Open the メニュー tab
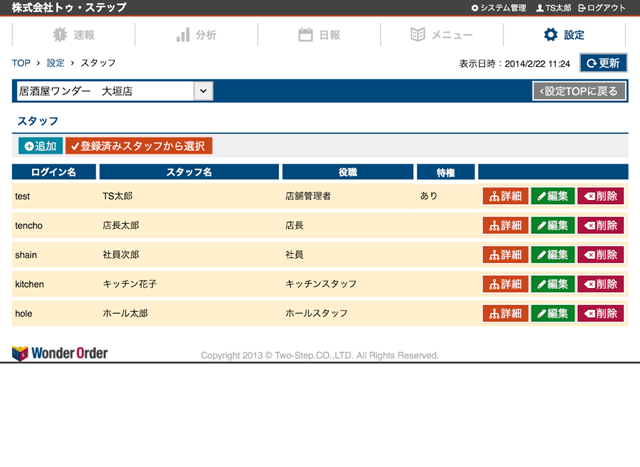Screen dimensions: 640x467 (442, 35)
